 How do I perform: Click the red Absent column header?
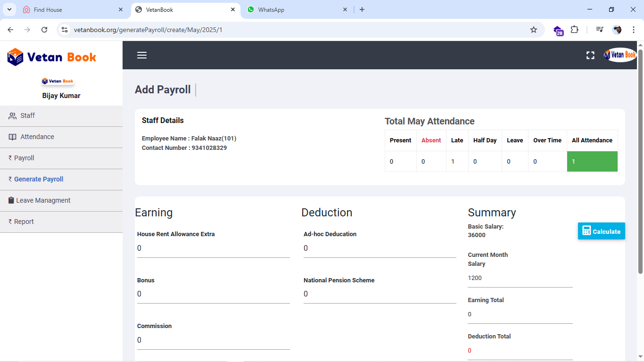click(431, 140)
